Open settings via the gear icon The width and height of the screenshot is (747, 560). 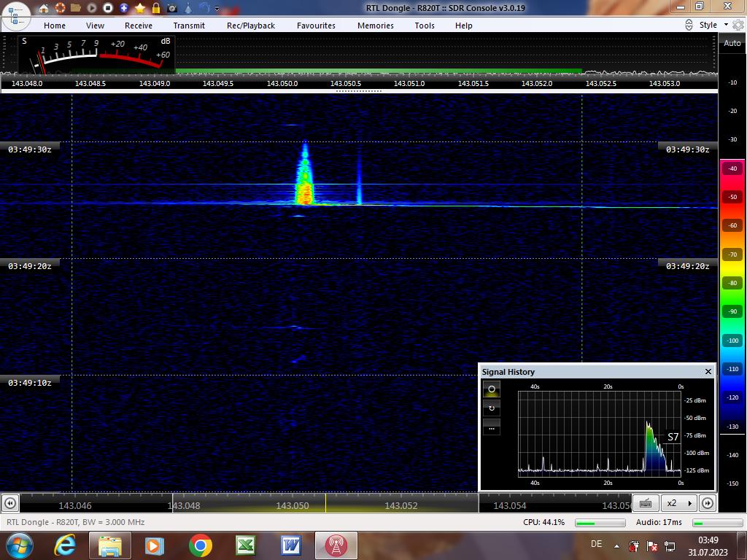[x=738, y=25]
